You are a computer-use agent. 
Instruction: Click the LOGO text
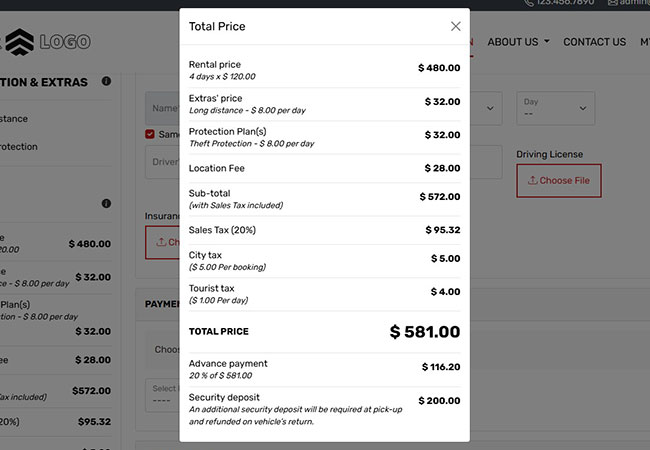pos(65,42)
